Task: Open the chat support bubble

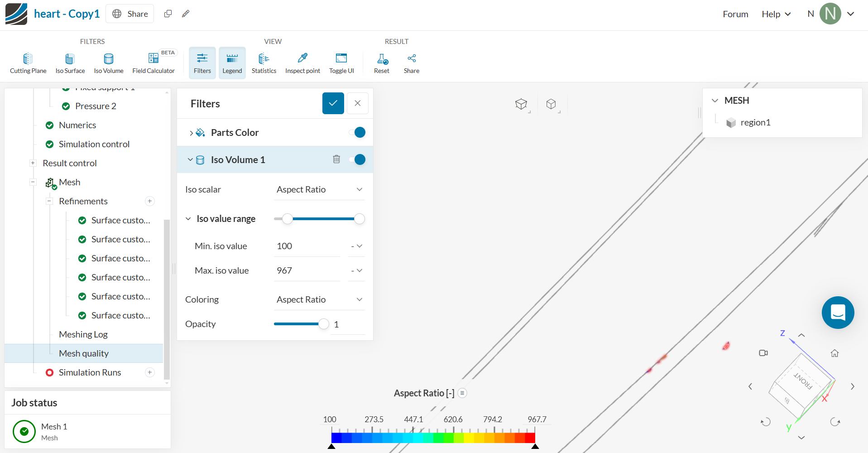Action: pyautogui.click(x=838, y=313)
